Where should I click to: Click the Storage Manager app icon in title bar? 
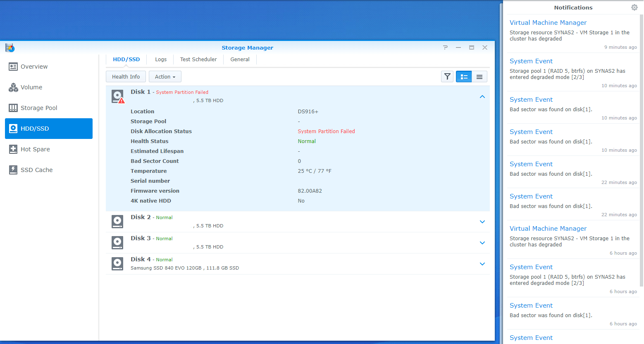pos(10,48)
